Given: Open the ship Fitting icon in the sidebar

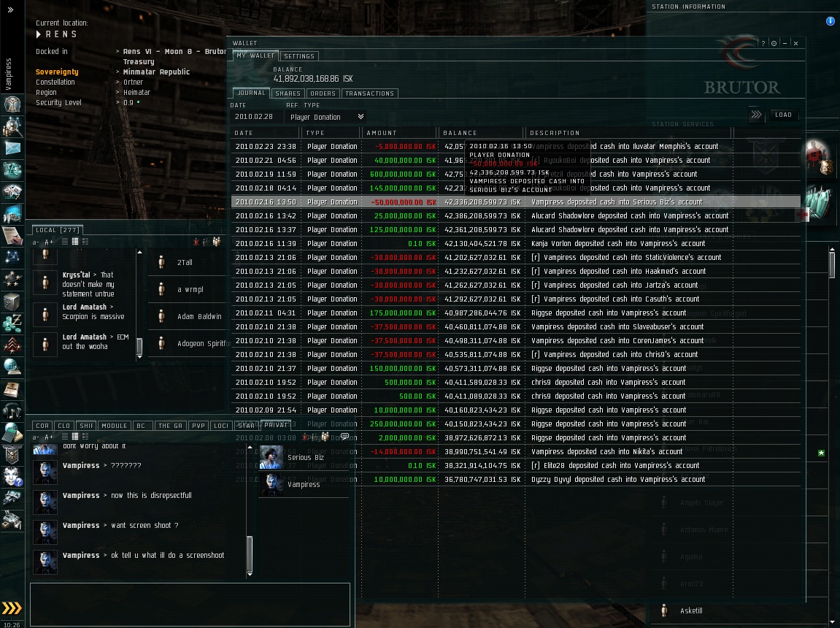Looking at the screenshot, I should click(12, 169).
